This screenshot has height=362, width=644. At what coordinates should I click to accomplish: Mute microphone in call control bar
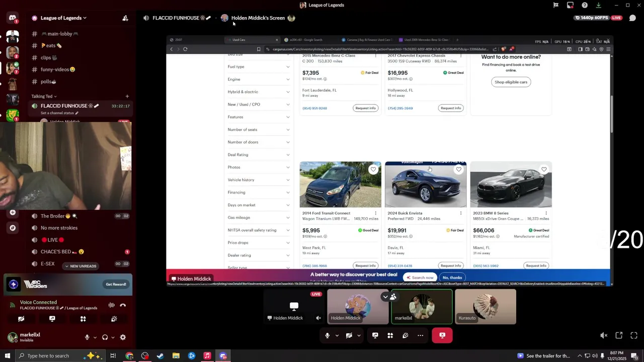[x=328, y=335]
